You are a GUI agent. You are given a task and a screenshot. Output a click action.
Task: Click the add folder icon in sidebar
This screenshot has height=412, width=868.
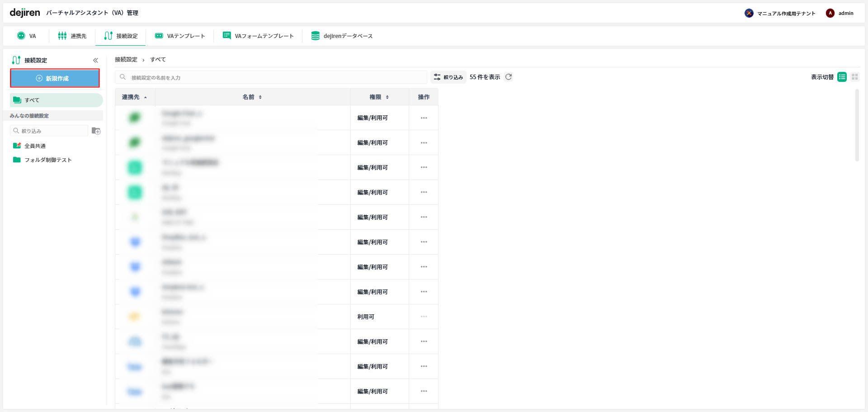(96, 131)
